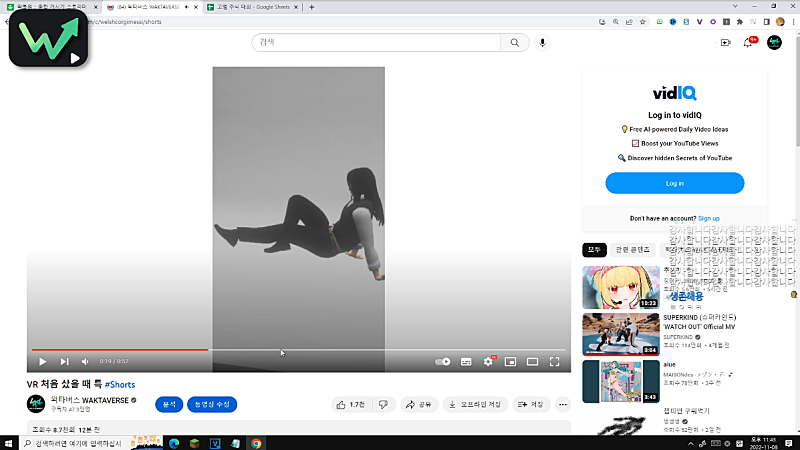Open more actions three-dot menu
The image size is (800, 450).
pos(563,405)
